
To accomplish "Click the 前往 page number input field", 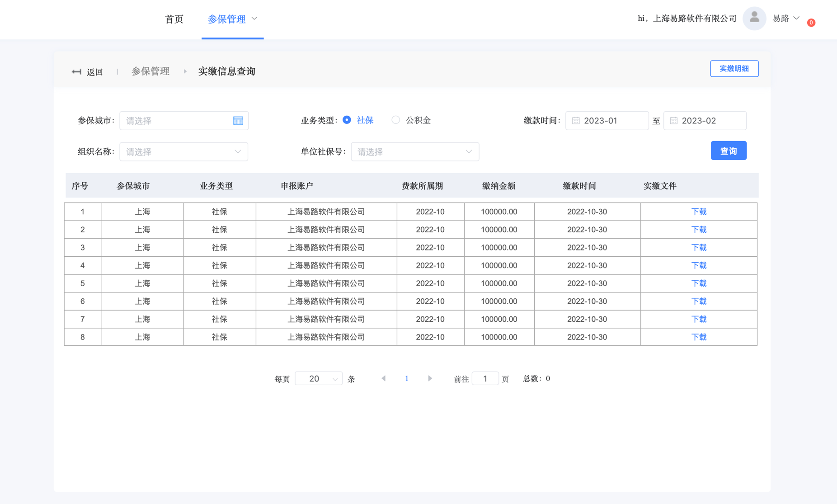I will [485, 379].
